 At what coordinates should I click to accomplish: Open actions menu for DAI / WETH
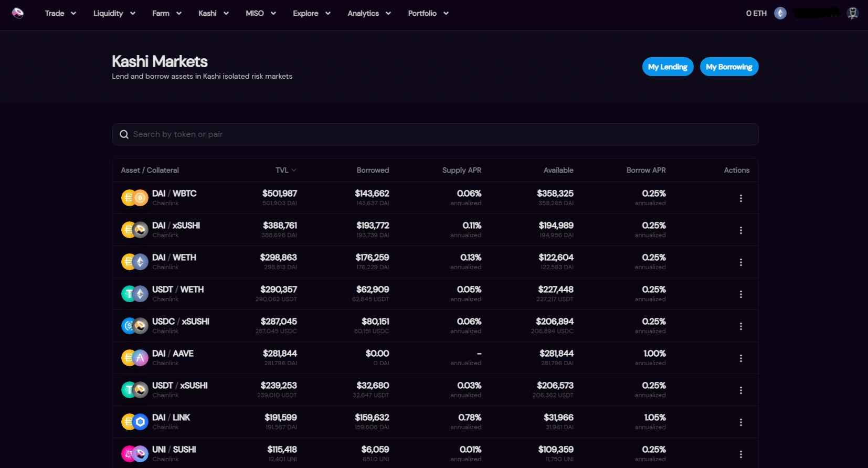[x=740, y=262]
